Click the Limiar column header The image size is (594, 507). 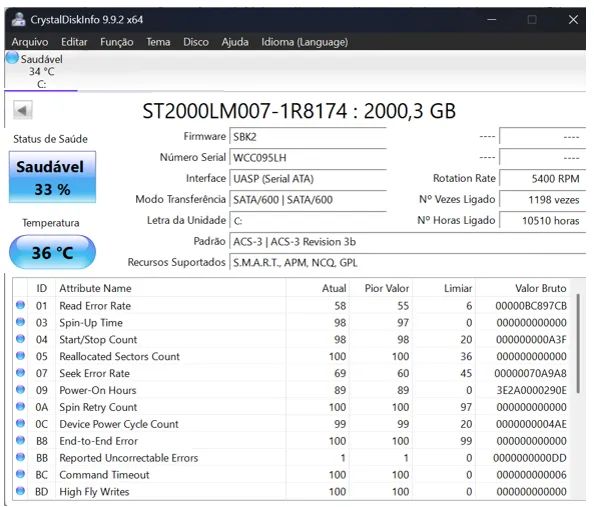[x=444, y=288]
